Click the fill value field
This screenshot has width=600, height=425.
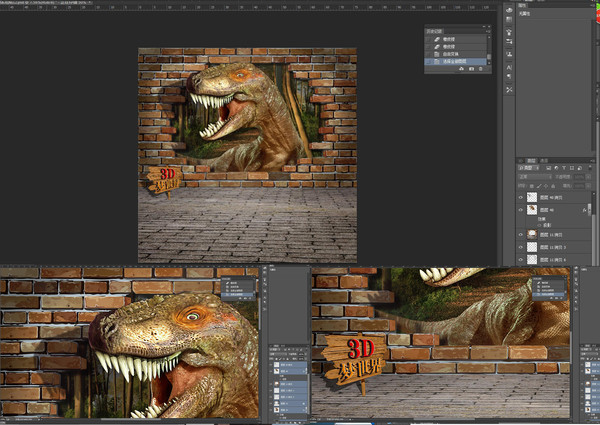tap(579, 186)
